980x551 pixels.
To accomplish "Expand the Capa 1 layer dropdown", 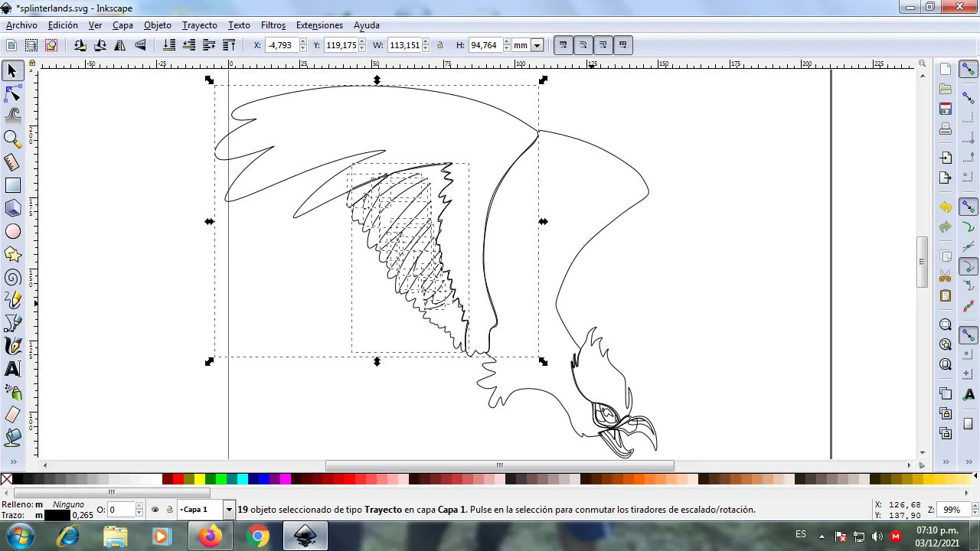I will [228, 510].
